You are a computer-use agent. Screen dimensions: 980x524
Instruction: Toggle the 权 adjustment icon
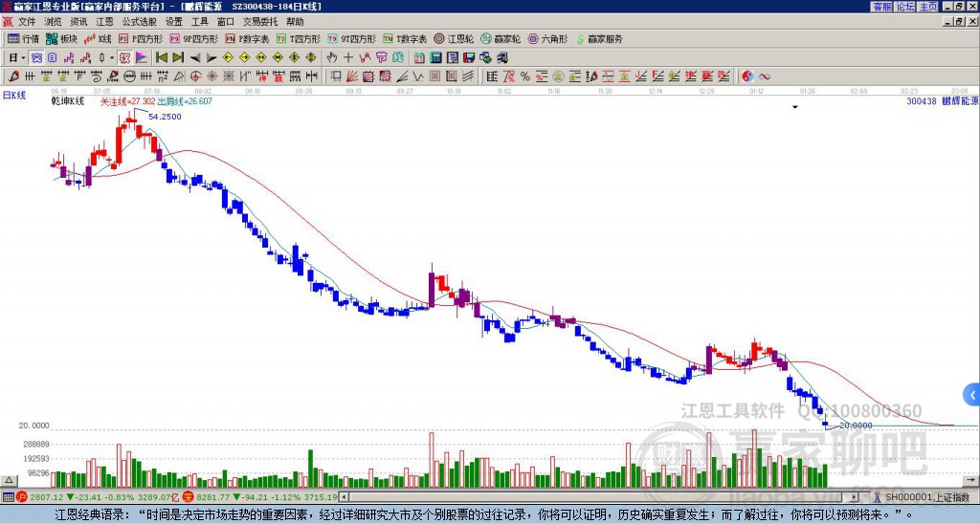tap(124, 58)
